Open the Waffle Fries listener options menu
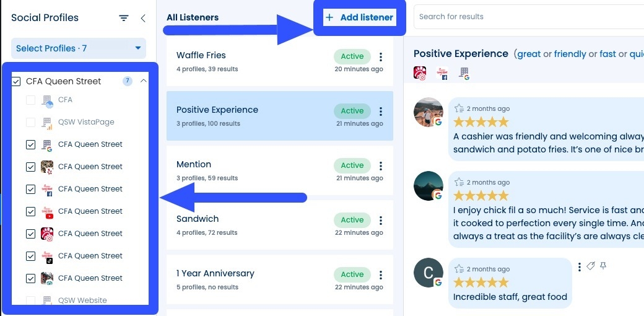Image resolution: width=644 pixels, height=316 pixels. [380, 57]
